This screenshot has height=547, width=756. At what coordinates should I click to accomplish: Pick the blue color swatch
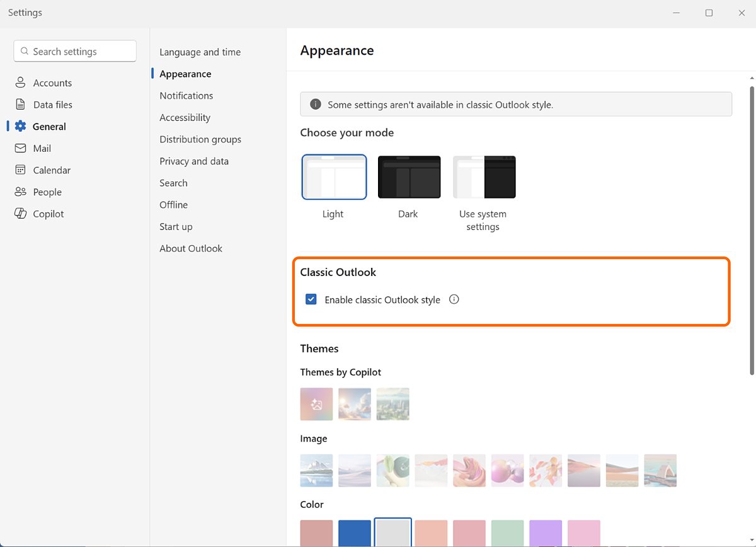click(355, 533)
